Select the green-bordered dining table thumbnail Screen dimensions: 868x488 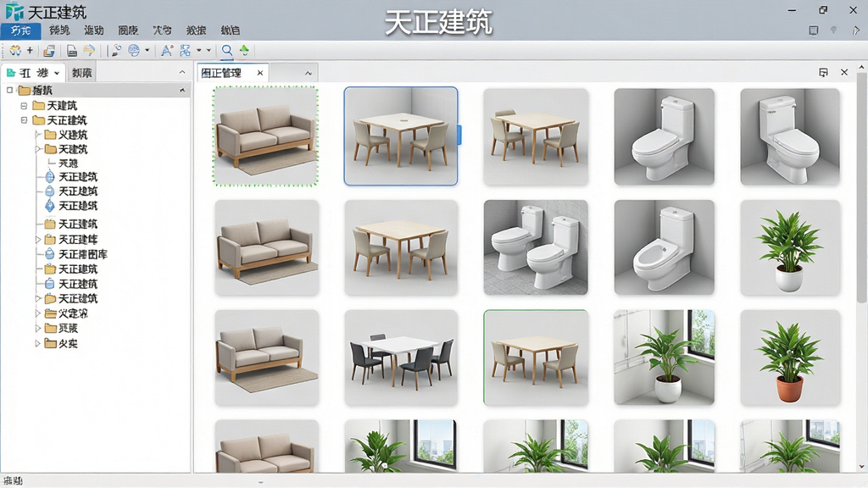(x=536, y=358)
